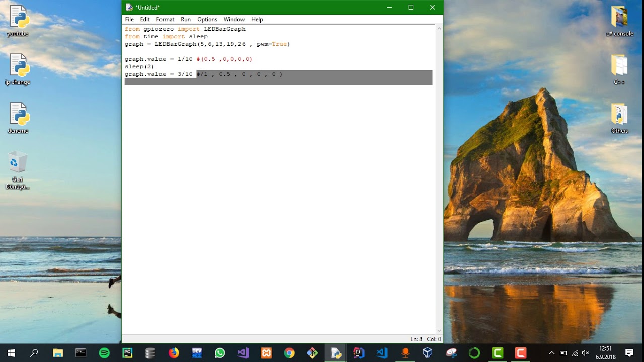Select the c# console folder icon
Viewport: 644px width, 362px height.
pos(619,21)
